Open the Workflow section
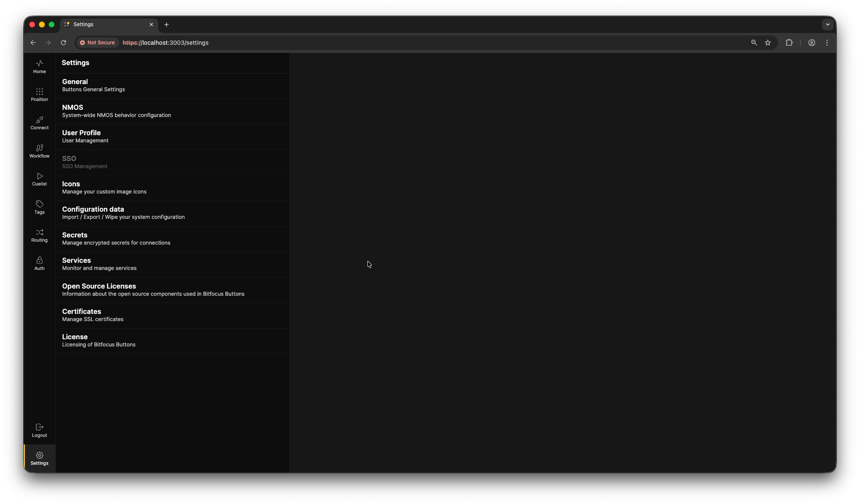860x504 pixels. point(39,151)
